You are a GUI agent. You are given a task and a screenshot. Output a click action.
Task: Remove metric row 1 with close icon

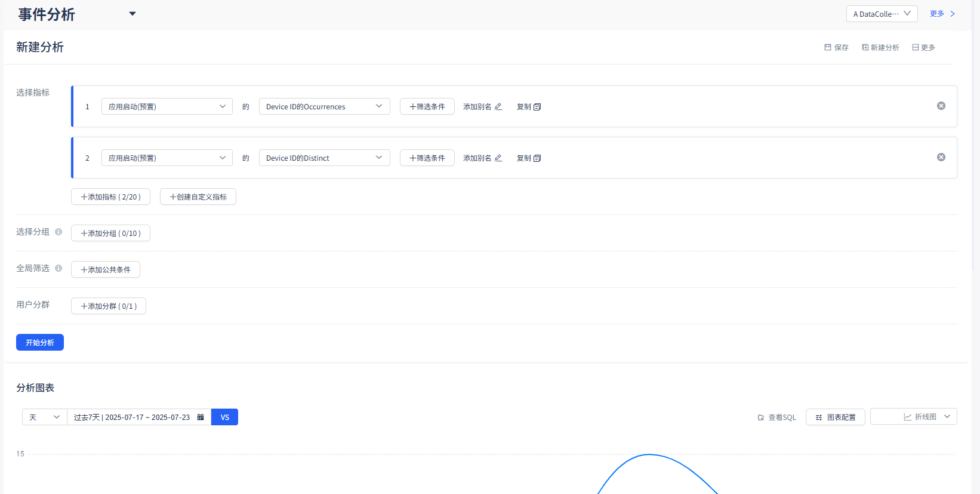tap(941, 106)
